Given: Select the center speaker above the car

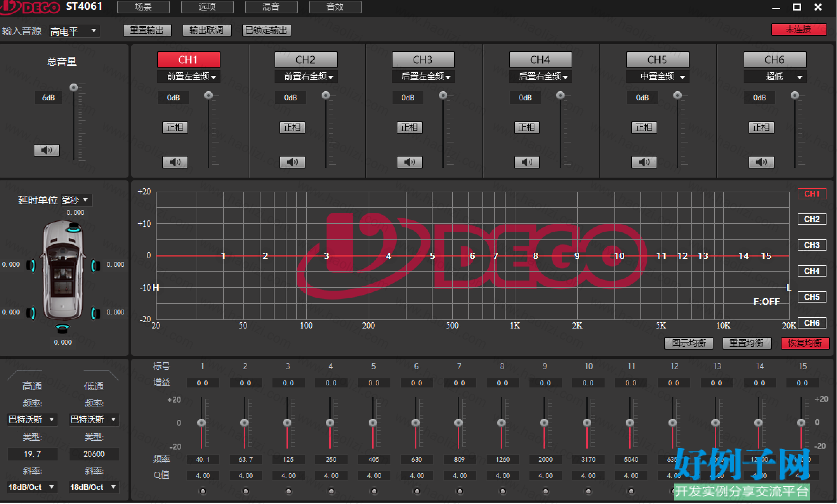Looking at the screenshot, I should pyautogui.click(x=74, y=227).
